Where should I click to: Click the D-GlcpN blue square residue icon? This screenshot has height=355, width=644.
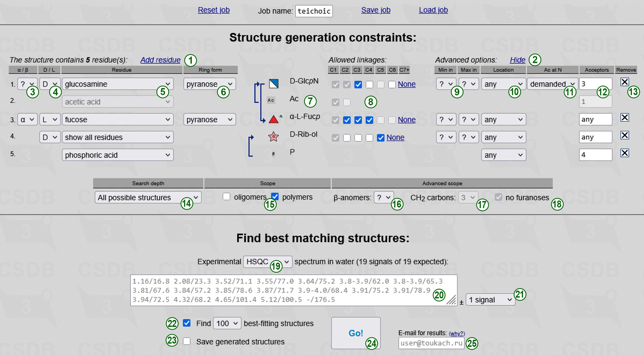point(274,84)
